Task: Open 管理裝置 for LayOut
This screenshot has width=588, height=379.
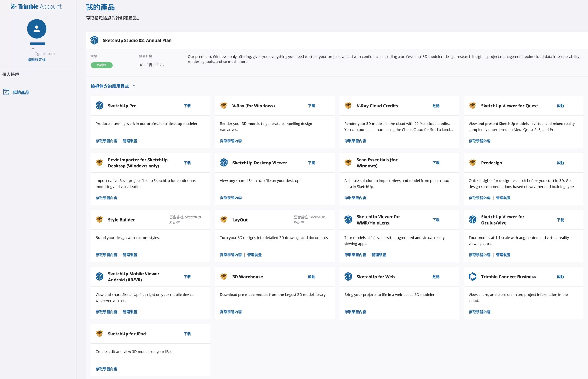Action: pos(254,255)
